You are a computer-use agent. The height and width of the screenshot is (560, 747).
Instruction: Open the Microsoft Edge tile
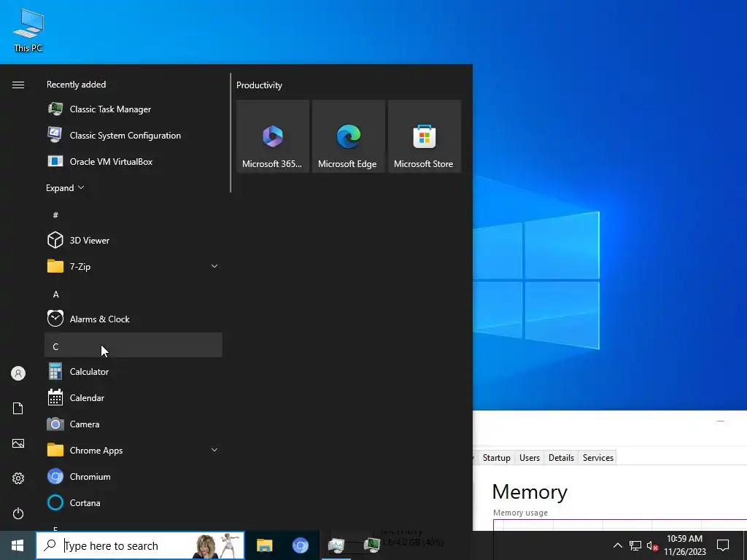(x=348, y=136)
